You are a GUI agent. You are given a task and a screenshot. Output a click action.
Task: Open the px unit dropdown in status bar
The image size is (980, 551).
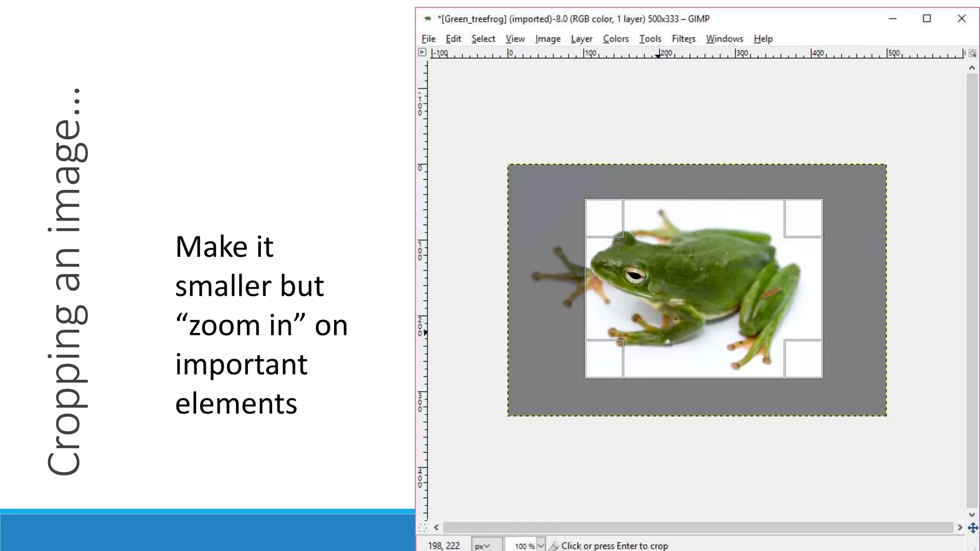[x=487, y=546]
